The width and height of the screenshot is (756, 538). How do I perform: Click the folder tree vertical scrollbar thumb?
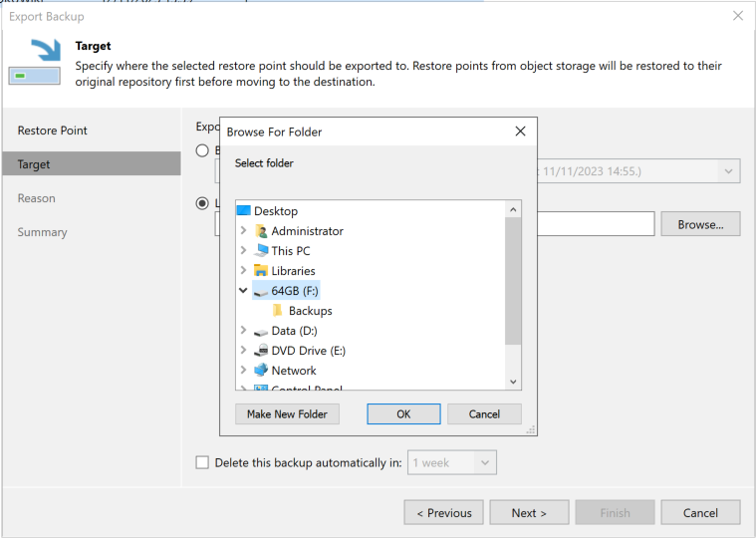pyautogui.click(x=513, y=281)
